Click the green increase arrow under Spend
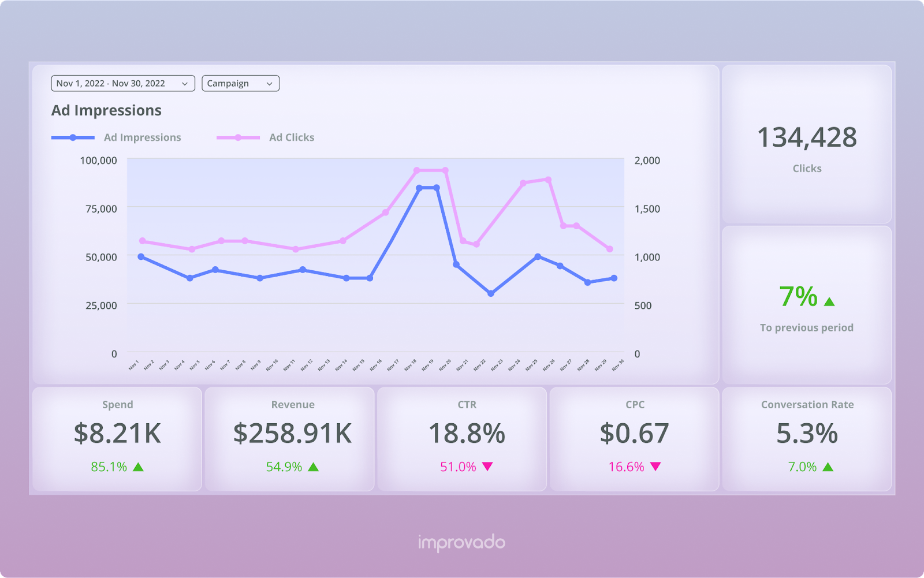This screenshot has width=924, height=578. [x=139, y=467]
